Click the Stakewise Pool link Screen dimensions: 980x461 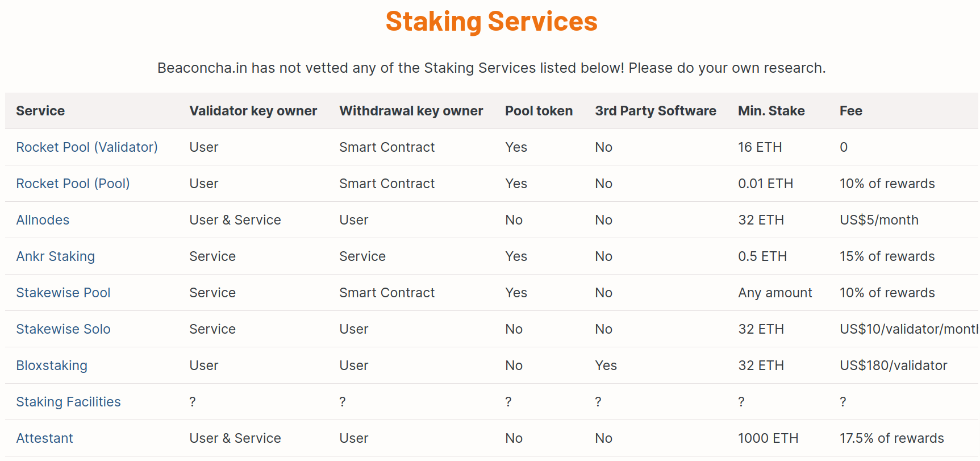click(63, 293)
